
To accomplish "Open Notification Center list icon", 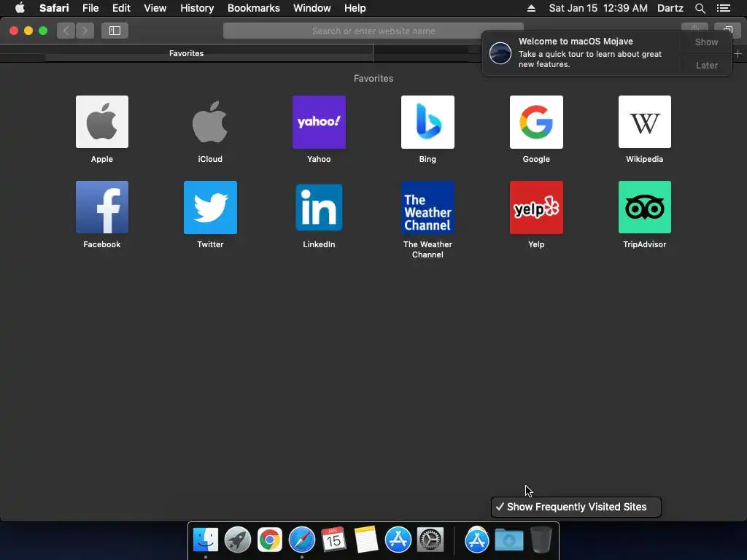I will [x=724, y=8].
